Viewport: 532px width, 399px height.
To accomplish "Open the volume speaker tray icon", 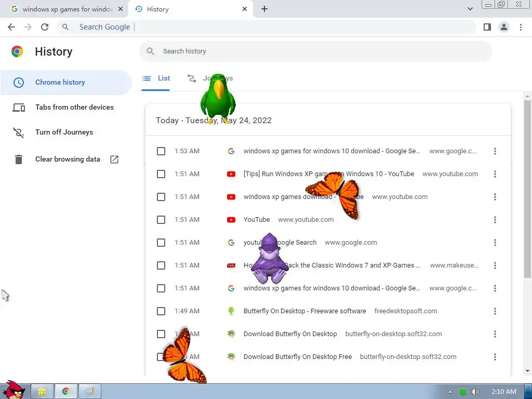I will click(x=475, y=392).
